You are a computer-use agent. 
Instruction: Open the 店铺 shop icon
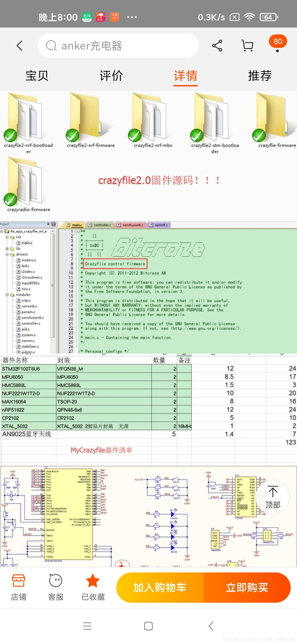tap(19, 587)
